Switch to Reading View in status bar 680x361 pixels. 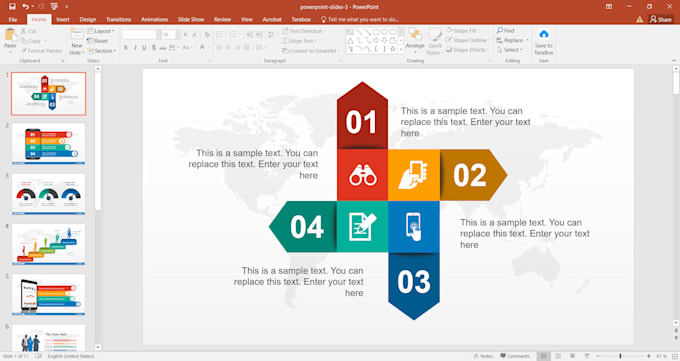pyautogui.click(x=572, y=356)
